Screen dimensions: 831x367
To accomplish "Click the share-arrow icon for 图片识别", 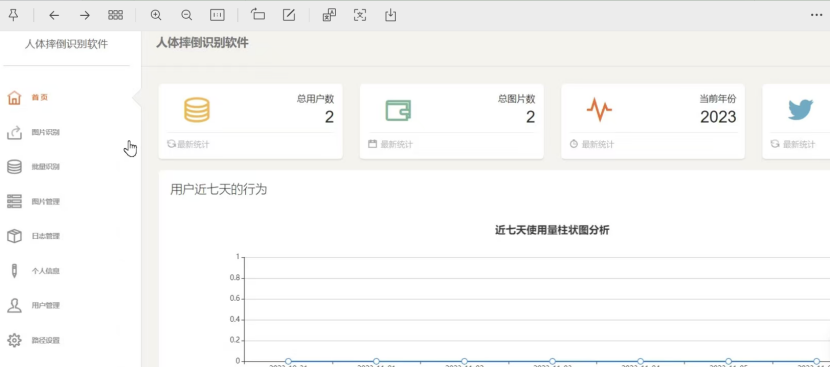I will coord(14,133).
